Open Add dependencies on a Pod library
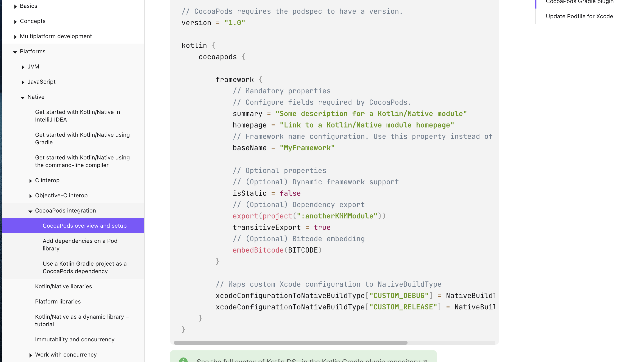The width and height of the screenshot is (644, 362). click(80, 244)
